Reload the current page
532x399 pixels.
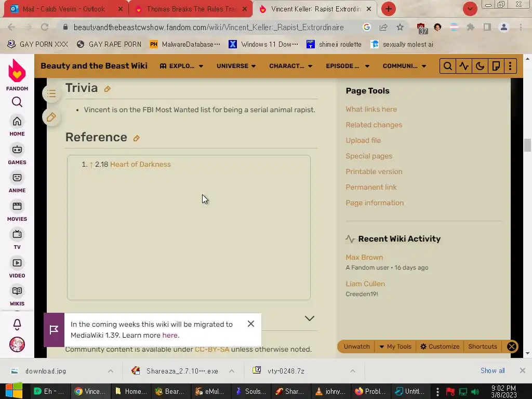(x=45, y=27)
